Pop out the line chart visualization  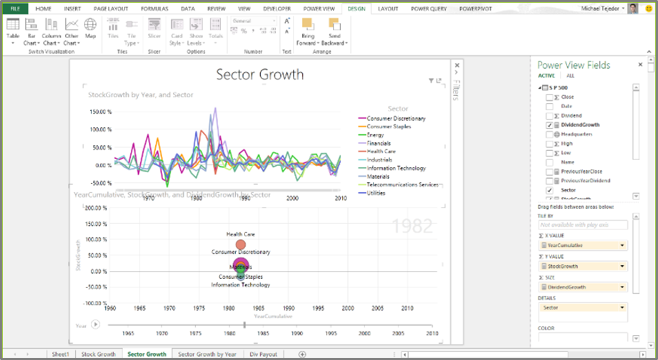(x=439, y=81)
